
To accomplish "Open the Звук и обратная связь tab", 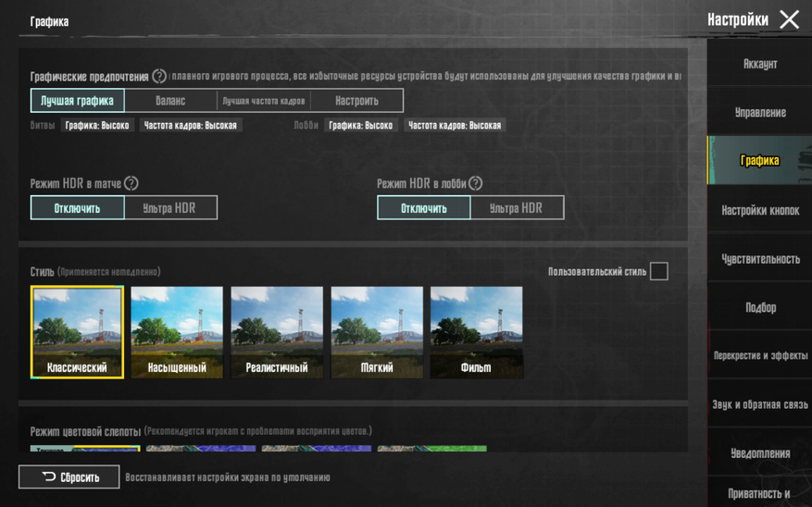I will coord(760,404).
